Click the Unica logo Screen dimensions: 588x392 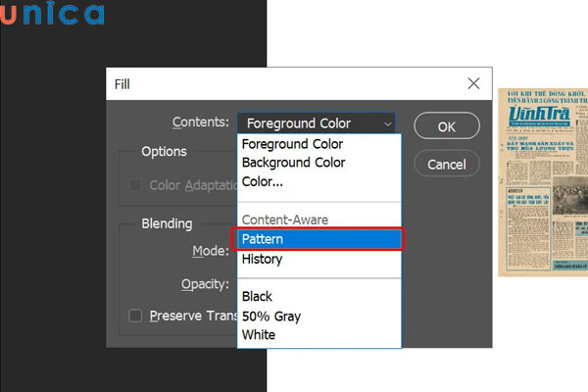coord(53,14)
